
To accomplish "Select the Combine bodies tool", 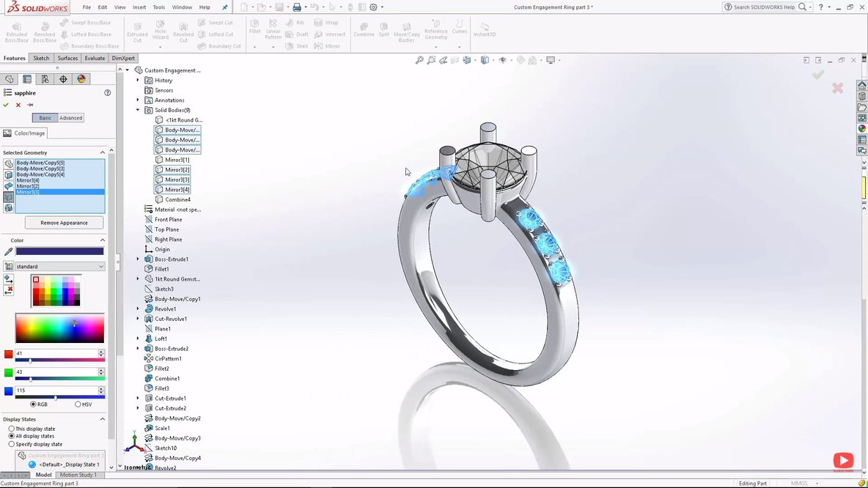I will click(364, 32).
